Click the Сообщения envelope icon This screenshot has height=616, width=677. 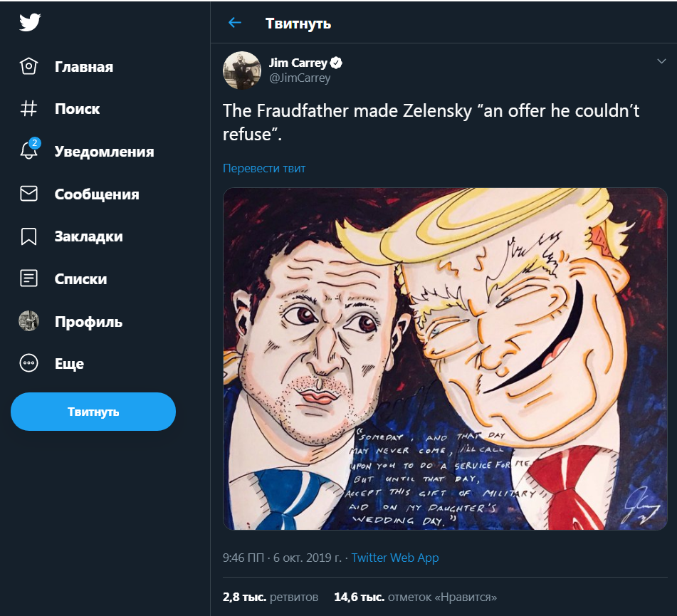click(28, 194)
